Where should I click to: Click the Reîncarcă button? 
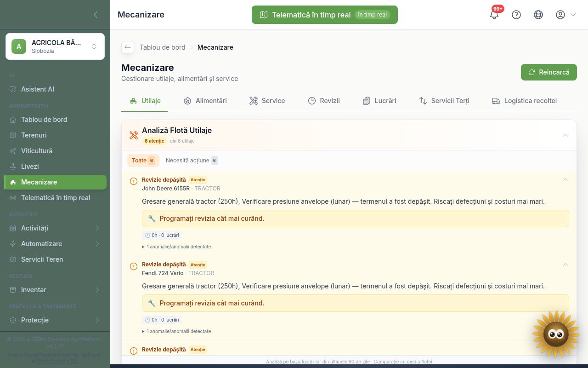coord(549,72)
